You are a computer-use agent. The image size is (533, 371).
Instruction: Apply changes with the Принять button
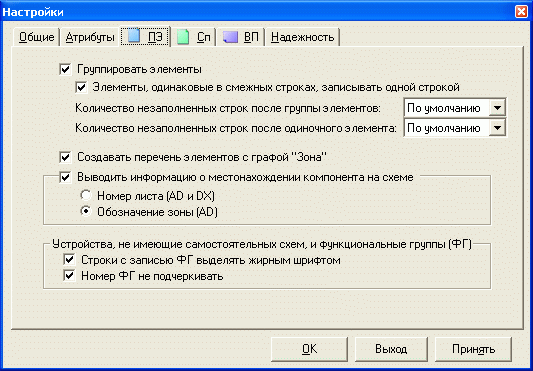473,349
